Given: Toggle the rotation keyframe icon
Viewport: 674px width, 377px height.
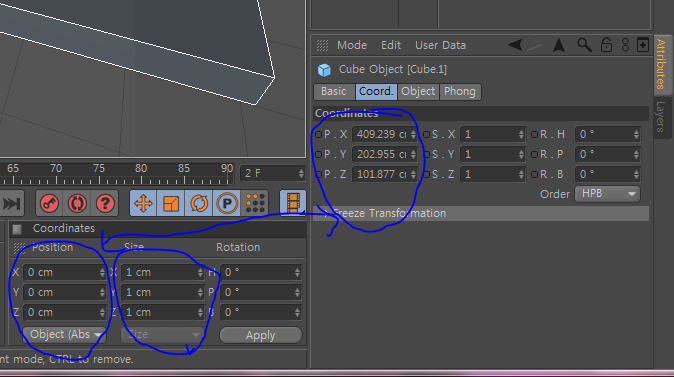Looking at the screenshot, I should coord(199,203).
